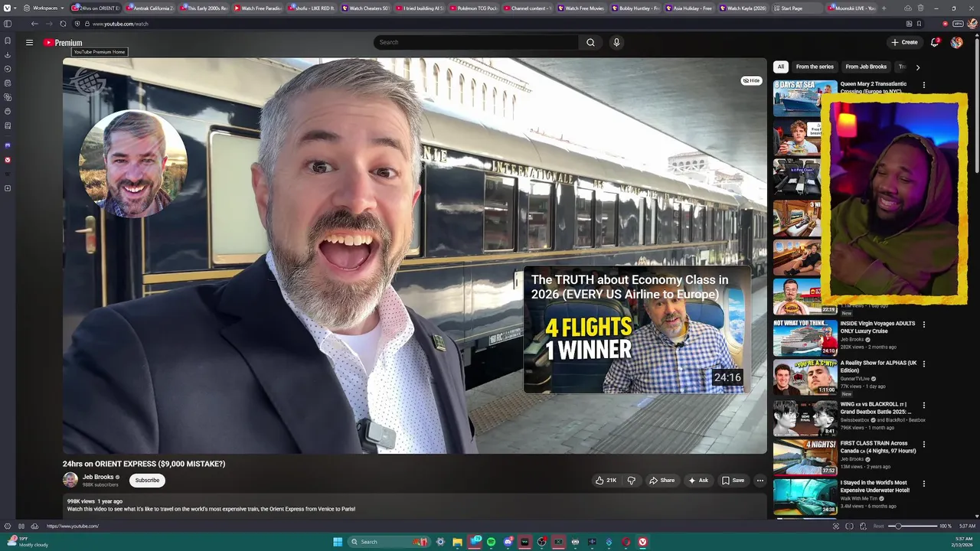Screen dimensions: 980x551
Task: Select the All filter chip
Action: [x=780, y=67]
